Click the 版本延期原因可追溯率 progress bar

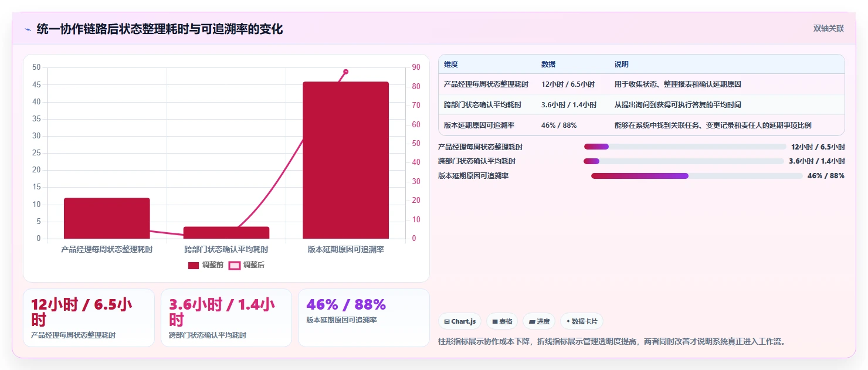point(697,176)
